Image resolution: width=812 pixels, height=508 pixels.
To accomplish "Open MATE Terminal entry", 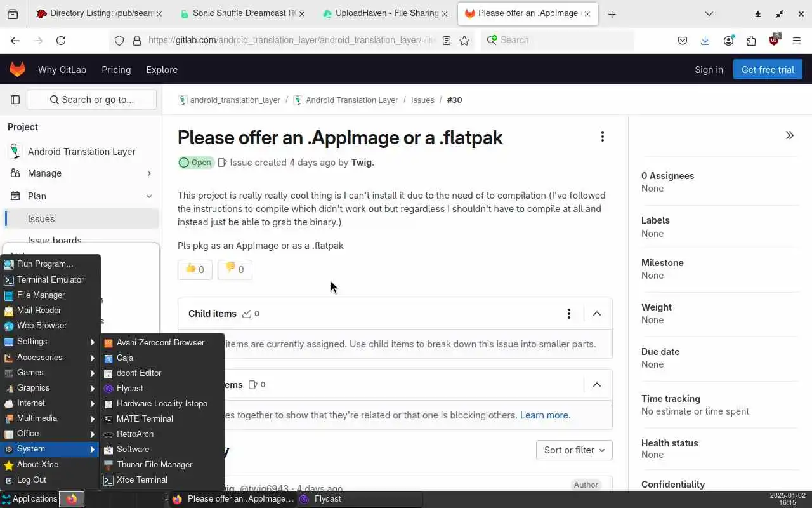I will 162,418.
